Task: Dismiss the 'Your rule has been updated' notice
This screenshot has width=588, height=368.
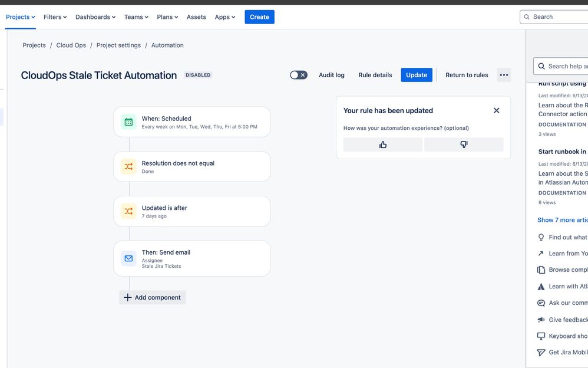Action: 497,110
